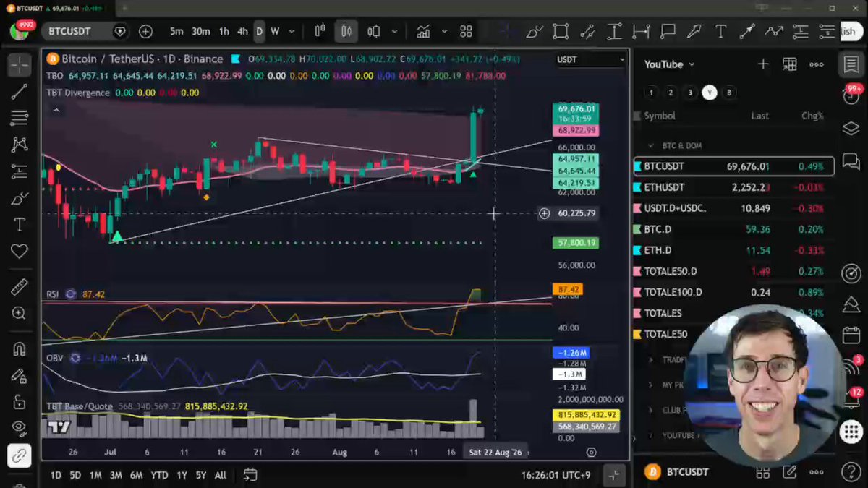Click the 1D date range button
This screenshot has width=868, height=488.
pyautogui.click(x=56, y=475)
